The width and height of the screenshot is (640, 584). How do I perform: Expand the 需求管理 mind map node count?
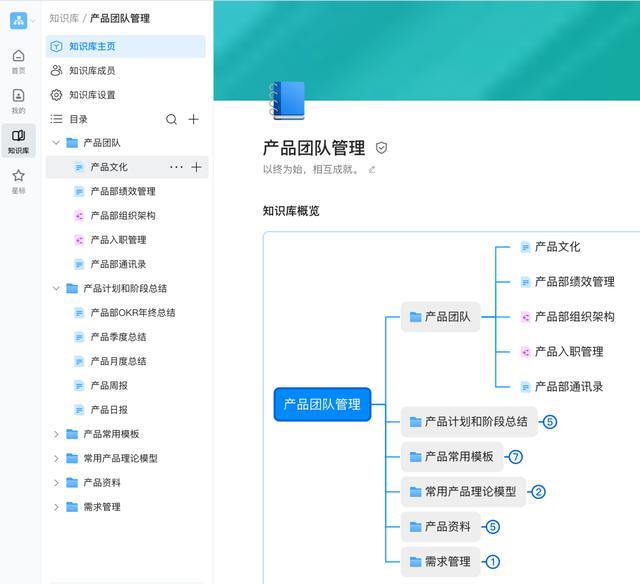click(491, 561)
